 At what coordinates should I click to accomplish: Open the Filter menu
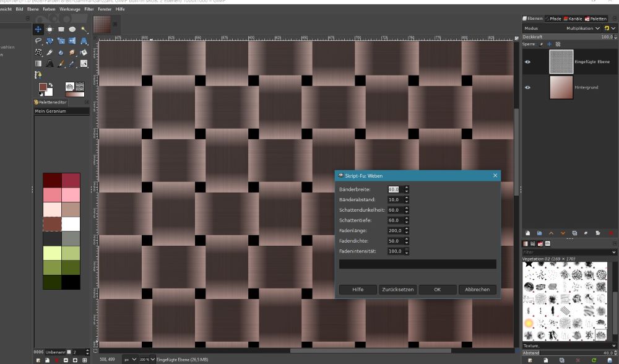(x=89, y=9)
